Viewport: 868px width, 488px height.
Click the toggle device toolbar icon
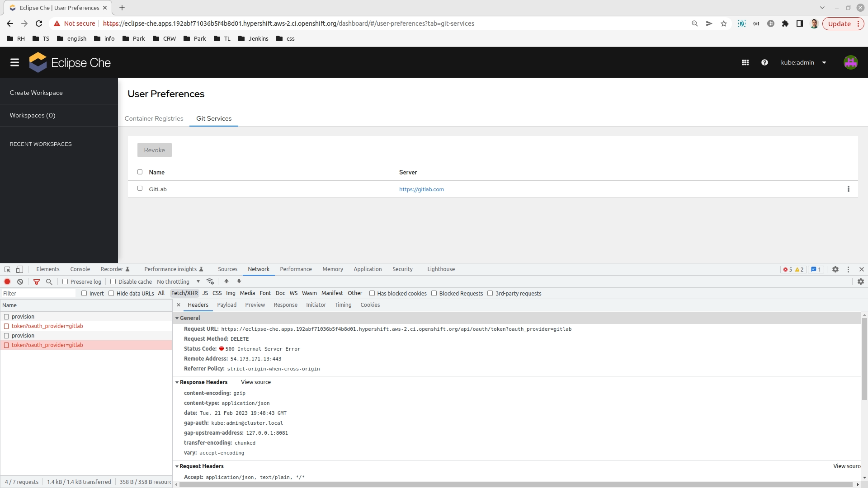tap(19, 269)
